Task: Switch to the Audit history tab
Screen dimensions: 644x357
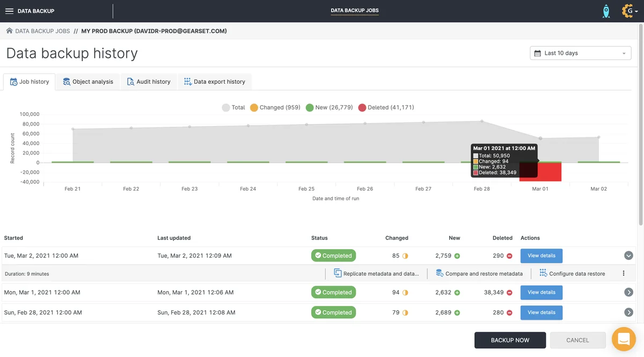Action: point(149,82)
